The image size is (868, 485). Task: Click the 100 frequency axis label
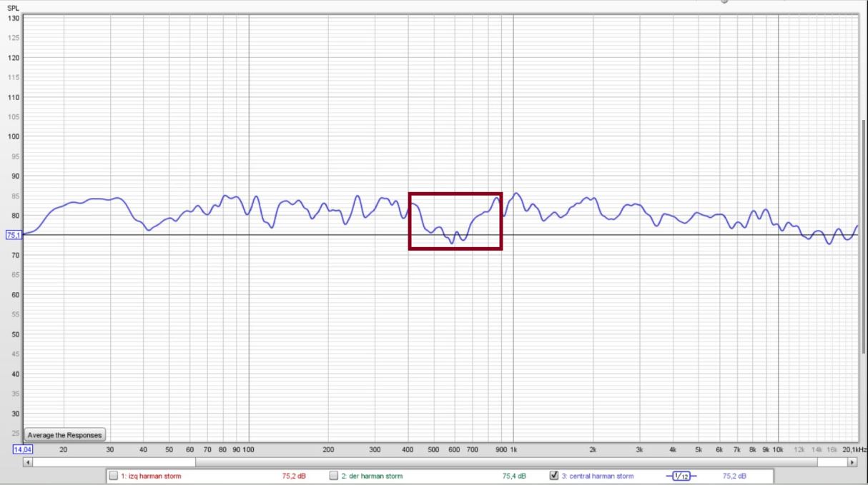coord(249,450)
